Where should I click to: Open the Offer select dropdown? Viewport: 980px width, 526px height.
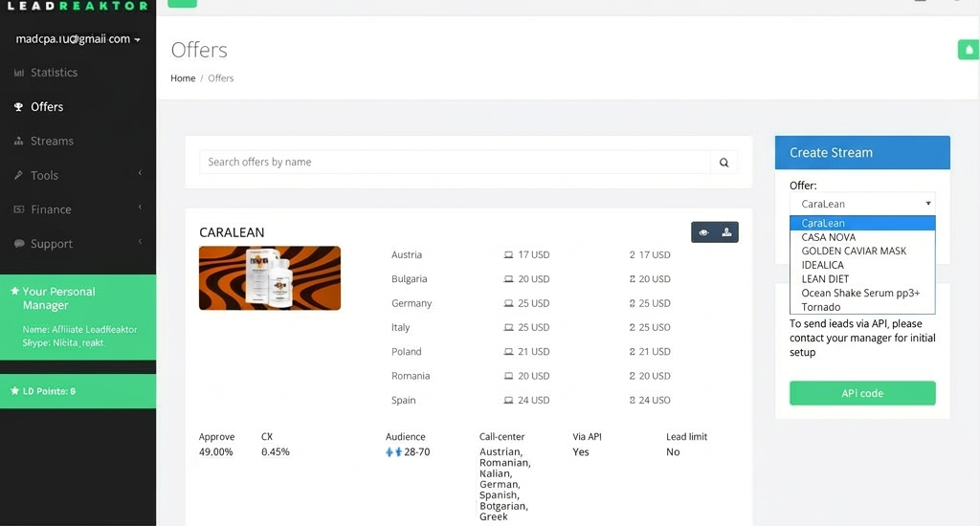[x=862, y=204]
